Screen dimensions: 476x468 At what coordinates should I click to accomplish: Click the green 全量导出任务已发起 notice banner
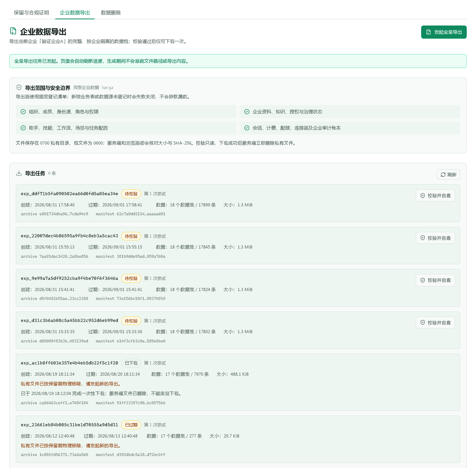[x=238, y=61]
